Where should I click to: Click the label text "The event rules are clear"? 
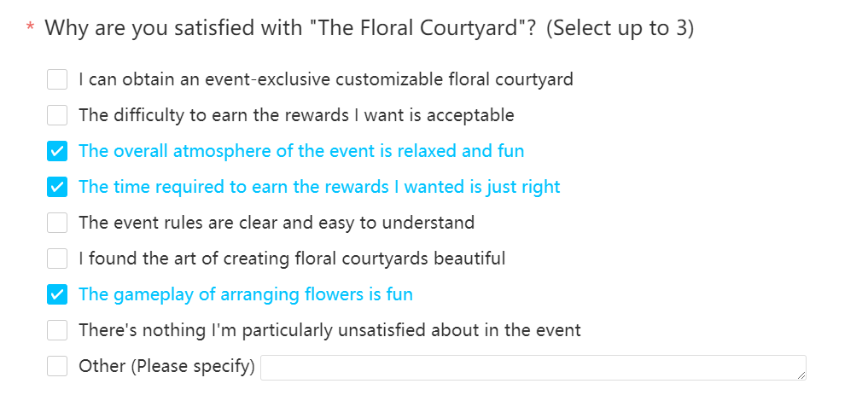[276, 223]
